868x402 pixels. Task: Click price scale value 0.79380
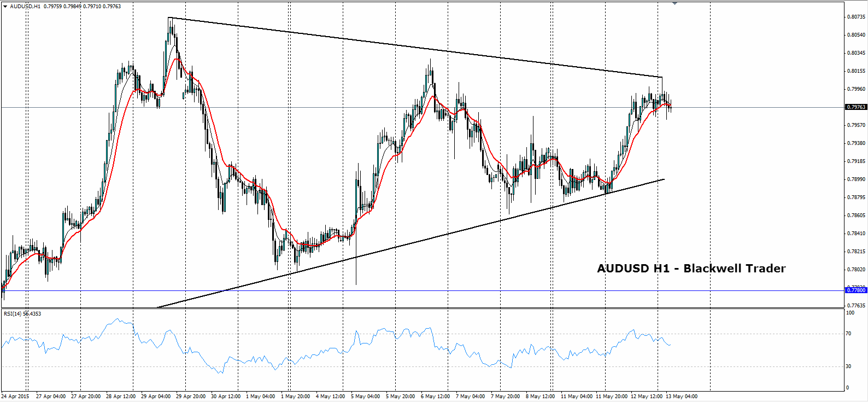(856, 143)
